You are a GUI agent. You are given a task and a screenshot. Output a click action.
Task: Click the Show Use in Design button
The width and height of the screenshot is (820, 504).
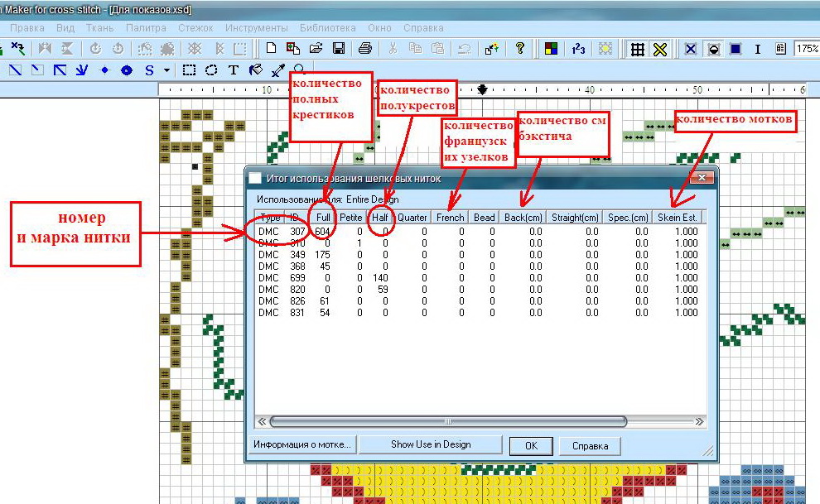pos(430,444)
